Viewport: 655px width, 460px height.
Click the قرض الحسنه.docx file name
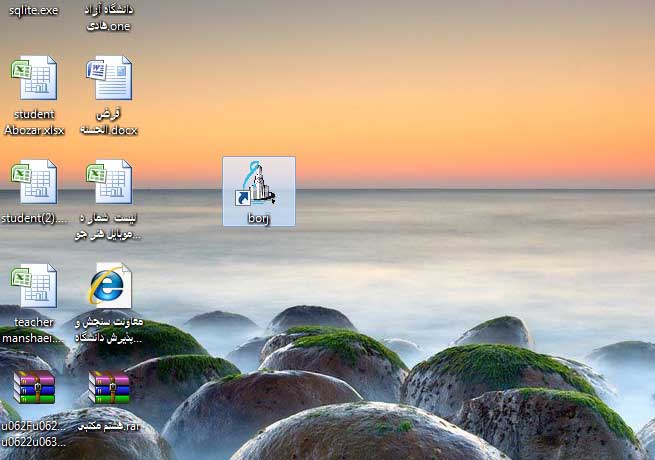(109, 122)
